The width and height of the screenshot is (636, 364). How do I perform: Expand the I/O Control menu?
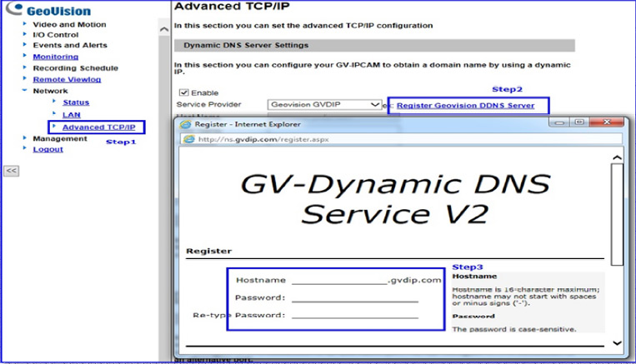[x=56, y=35]
